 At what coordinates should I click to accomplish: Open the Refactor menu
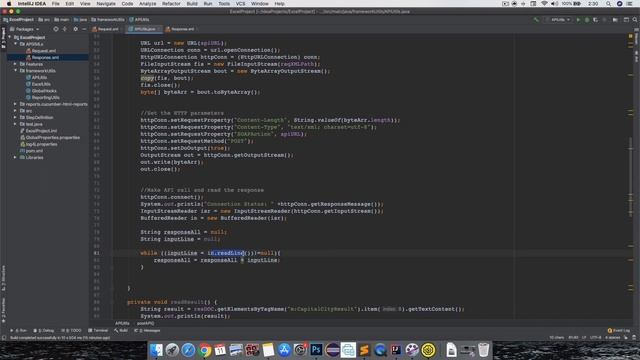click(x=171, y=4)
